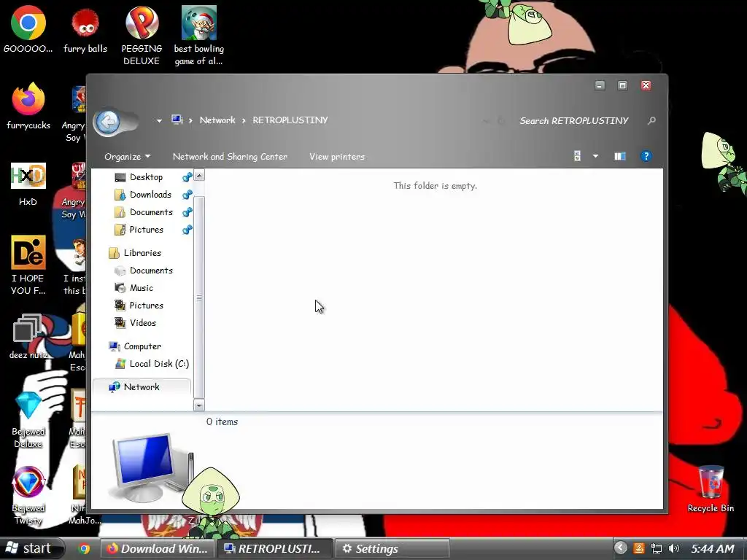Launch Chrome from the taskbar quick launch
The height and width of the screenshot is (560, 747).
(x=84, y=548)
